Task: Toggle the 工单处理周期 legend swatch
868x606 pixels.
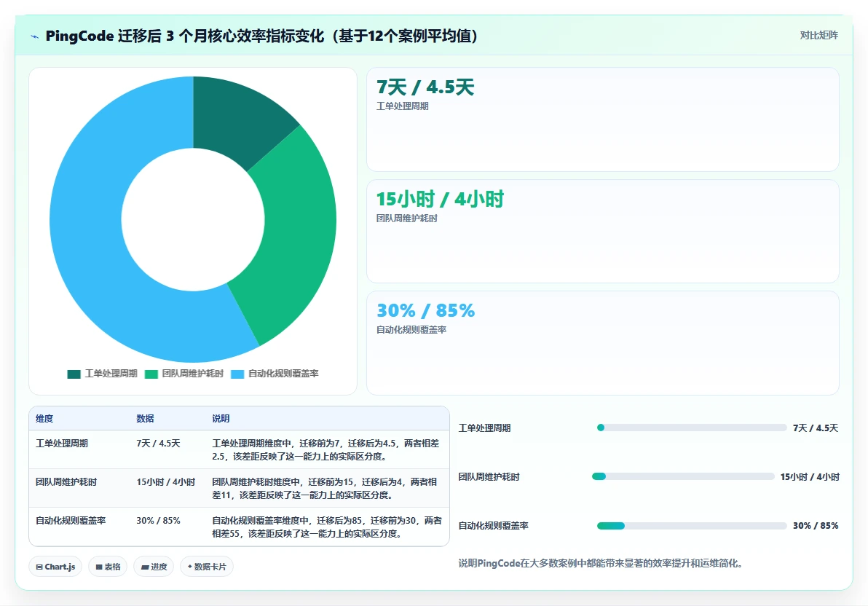Action: [x=74, y=374]
